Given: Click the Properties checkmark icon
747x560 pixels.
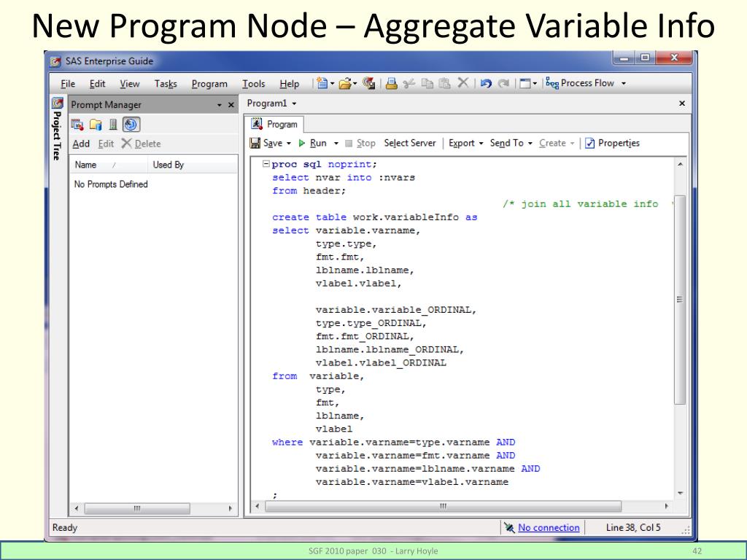Looking at the screenshot, I should click(589, 143).
